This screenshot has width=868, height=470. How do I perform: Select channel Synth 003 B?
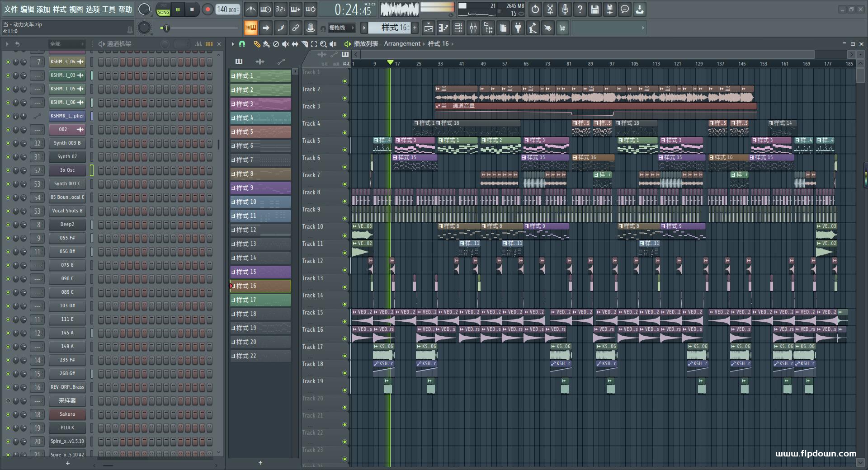67,143
